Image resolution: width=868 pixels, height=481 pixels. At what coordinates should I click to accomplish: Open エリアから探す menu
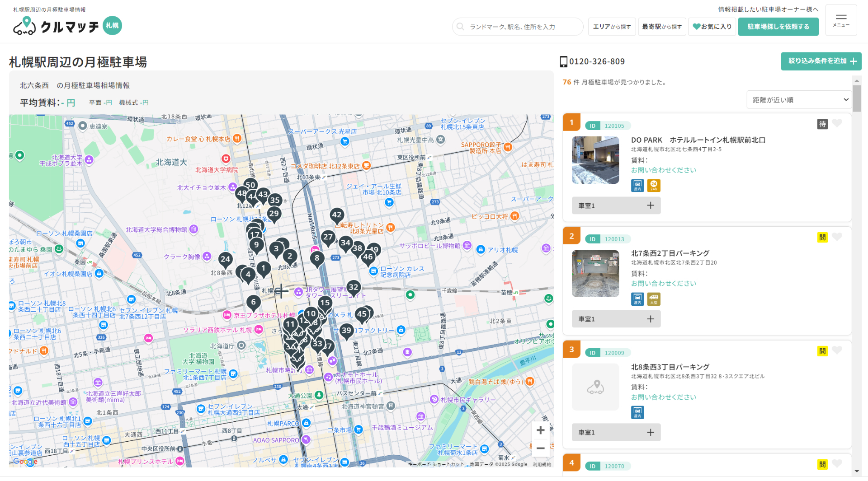(x=612, y=27)
